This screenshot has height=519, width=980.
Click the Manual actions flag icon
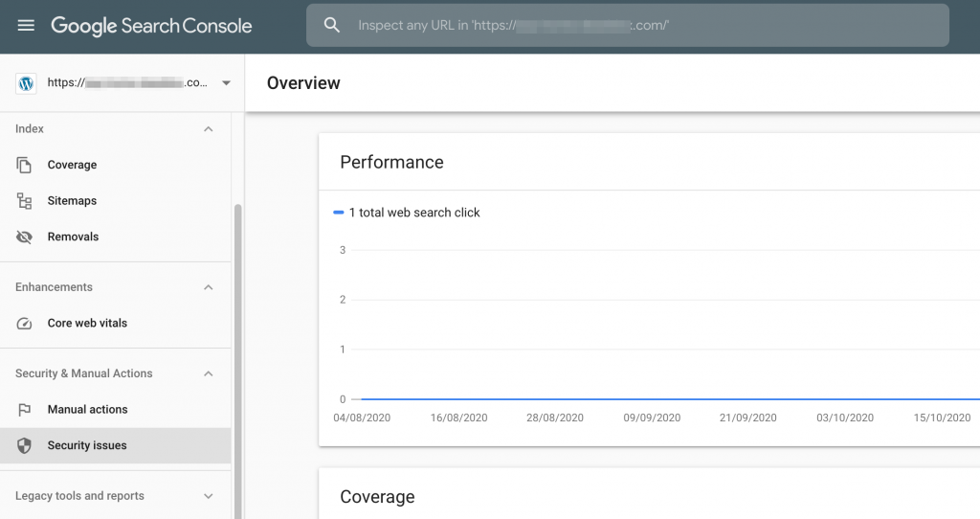[25, 410]
